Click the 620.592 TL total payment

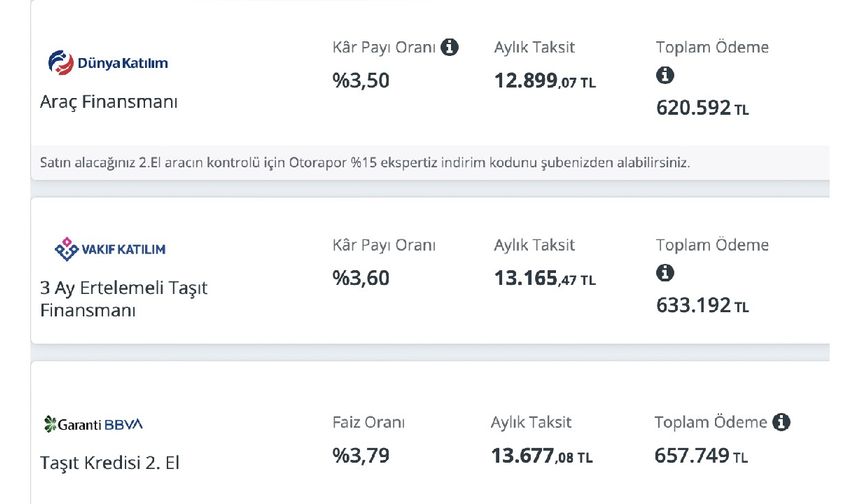pyautogui.click(x=702, y=108)
